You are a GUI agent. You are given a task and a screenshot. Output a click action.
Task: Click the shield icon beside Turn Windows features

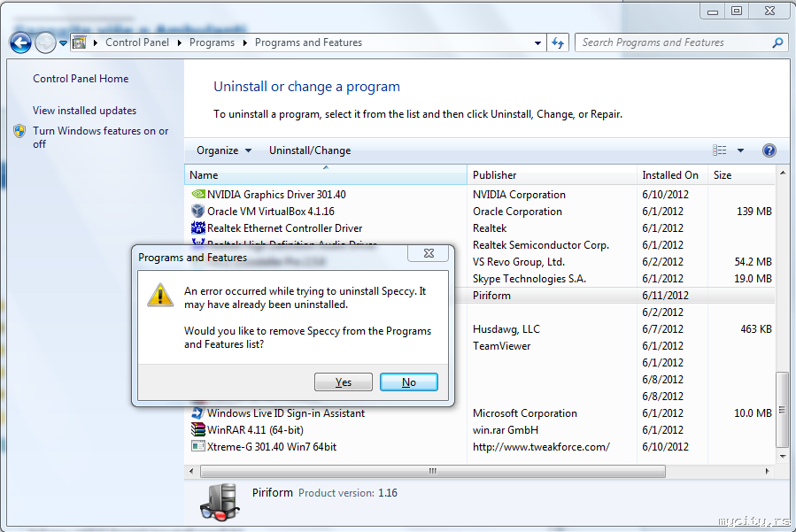coord(19,131)
